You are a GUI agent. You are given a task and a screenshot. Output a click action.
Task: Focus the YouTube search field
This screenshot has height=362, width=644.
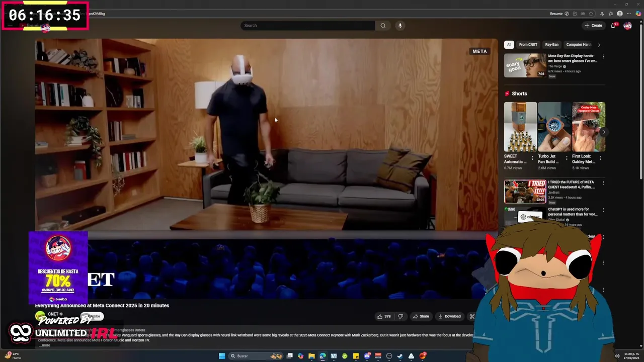point(307,26)
